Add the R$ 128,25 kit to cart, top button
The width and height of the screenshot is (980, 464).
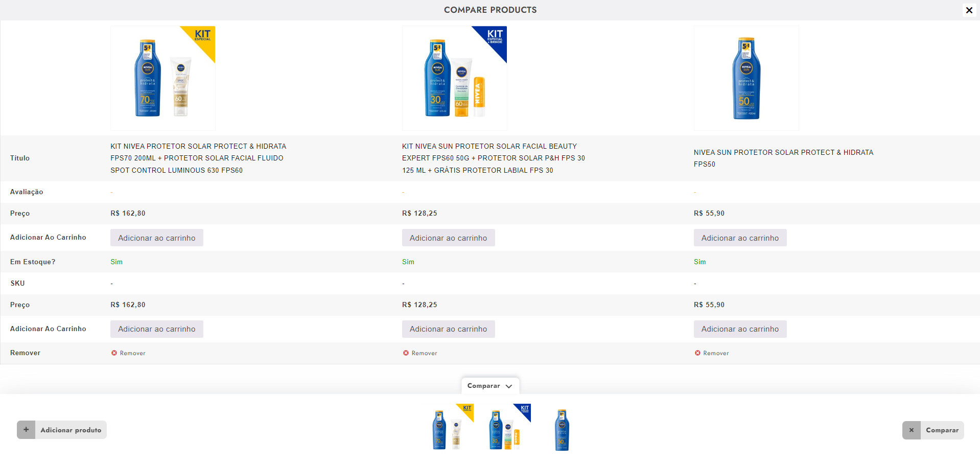[448, 238]
